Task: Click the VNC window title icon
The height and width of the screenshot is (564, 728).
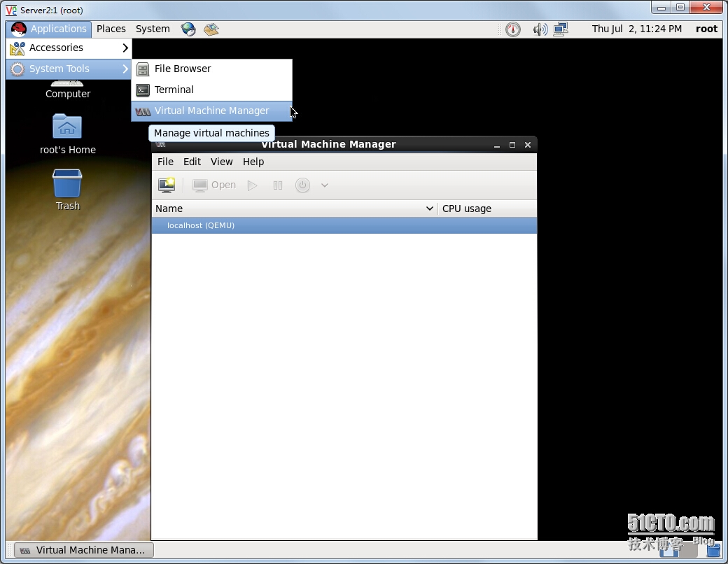Action: coord(11,10)
